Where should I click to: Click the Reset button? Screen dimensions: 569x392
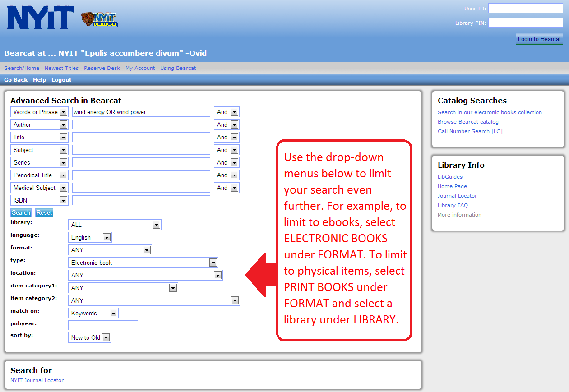click(44, 212)
